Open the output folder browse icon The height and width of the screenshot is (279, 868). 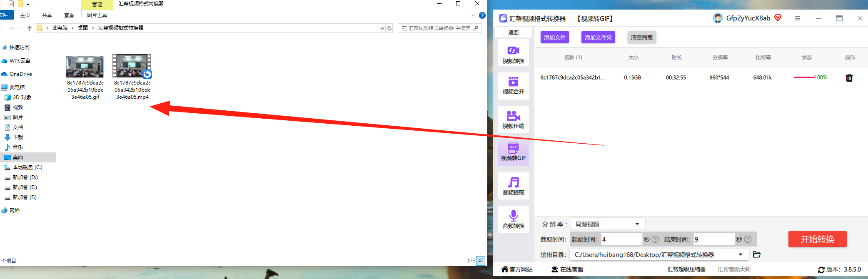[757, 254]
